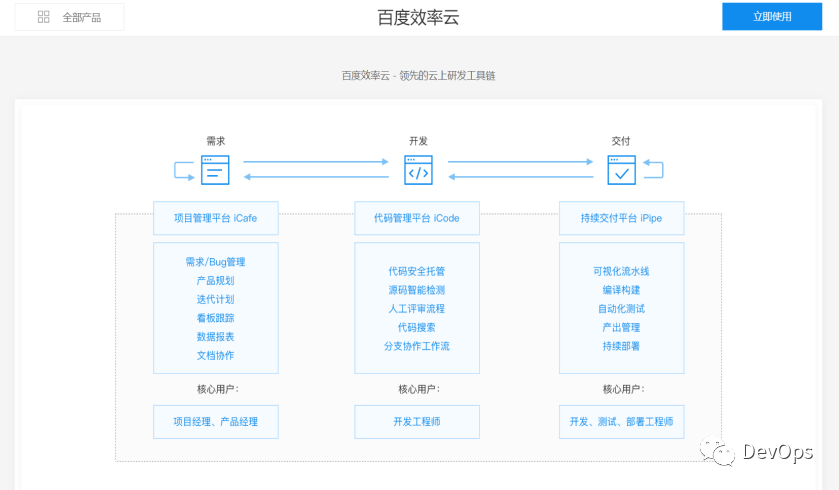Click 需求/Bug管理 text
839x490 pixels.
(216, 262)
